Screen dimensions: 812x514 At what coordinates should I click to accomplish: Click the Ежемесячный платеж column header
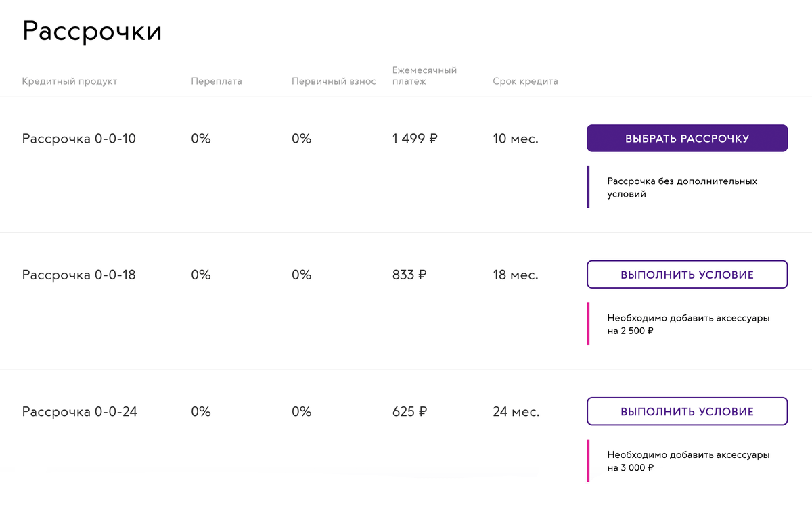[424, 76]
